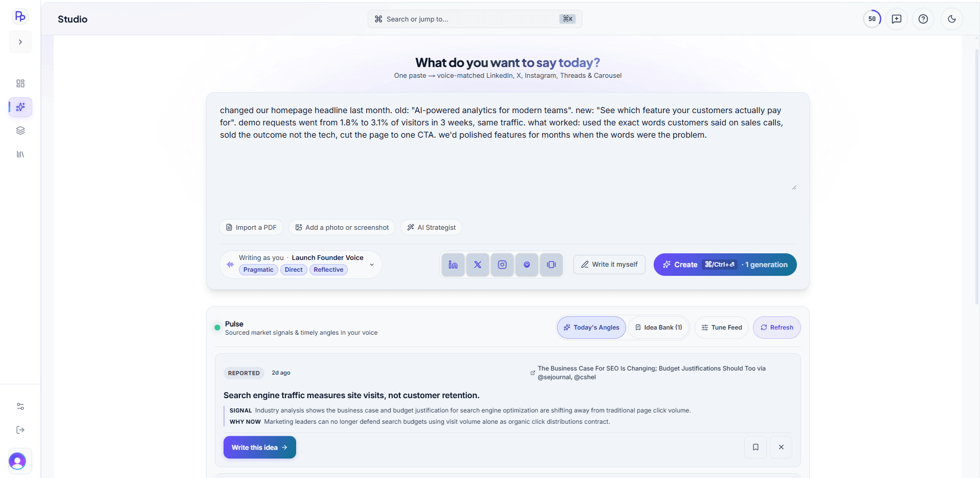Expand the sidebar with the chevron
The width and height of the screenshot is (980, 478).
(x=20, y=42)
